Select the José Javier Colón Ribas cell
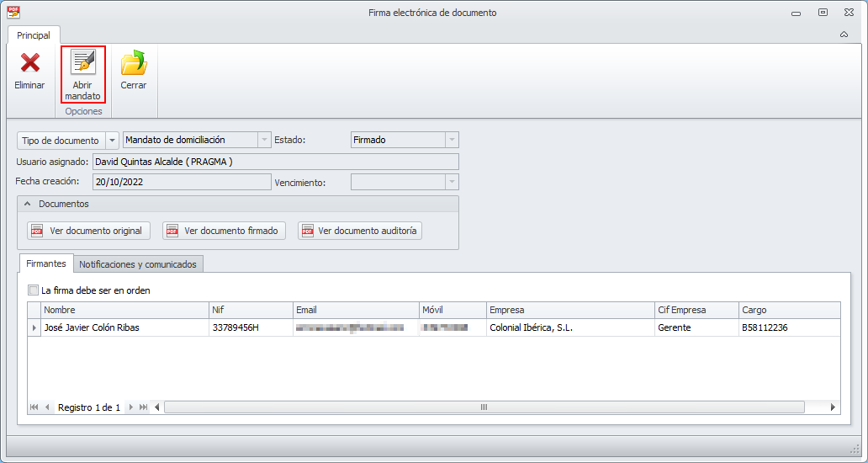 pyautogui.click(x=125, y=327)
